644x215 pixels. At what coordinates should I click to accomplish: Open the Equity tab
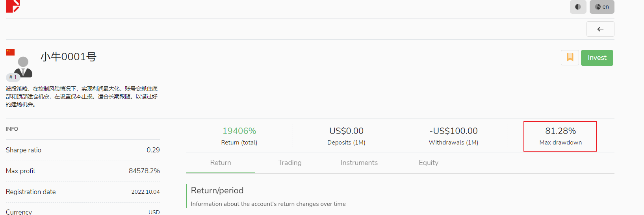(x=428, y=163)
